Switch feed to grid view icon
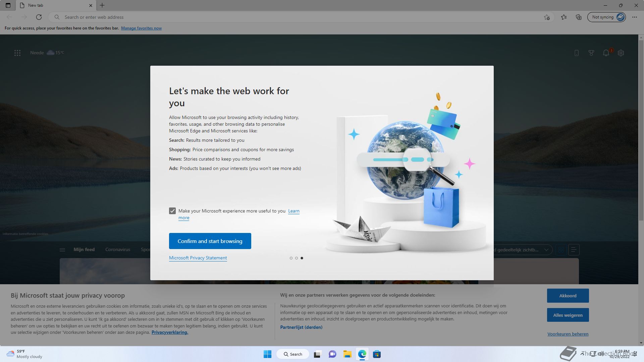This screenshot has height=362, width=644. click(561, 250)
